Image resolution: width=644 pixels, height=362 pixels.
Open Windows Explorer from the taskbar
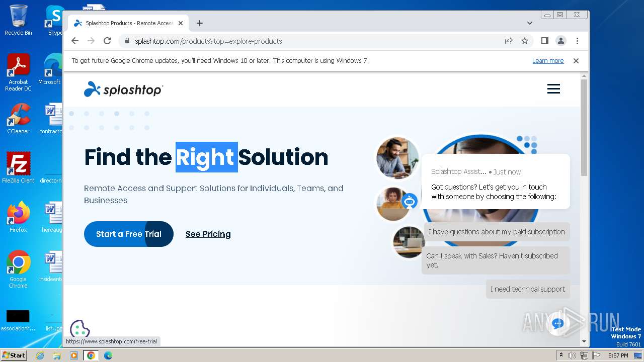pyautogui.click(x=57, y=355)
